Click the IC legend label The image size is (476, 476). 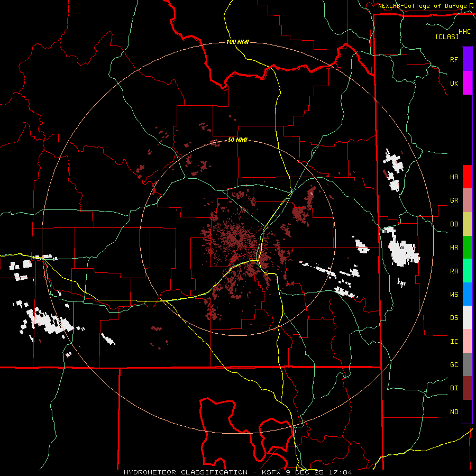454,342
